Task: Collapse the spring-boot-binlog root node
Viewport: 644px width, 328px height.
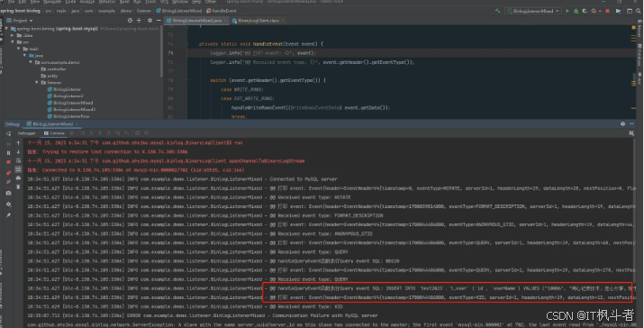Action: [x=6, y=29]
